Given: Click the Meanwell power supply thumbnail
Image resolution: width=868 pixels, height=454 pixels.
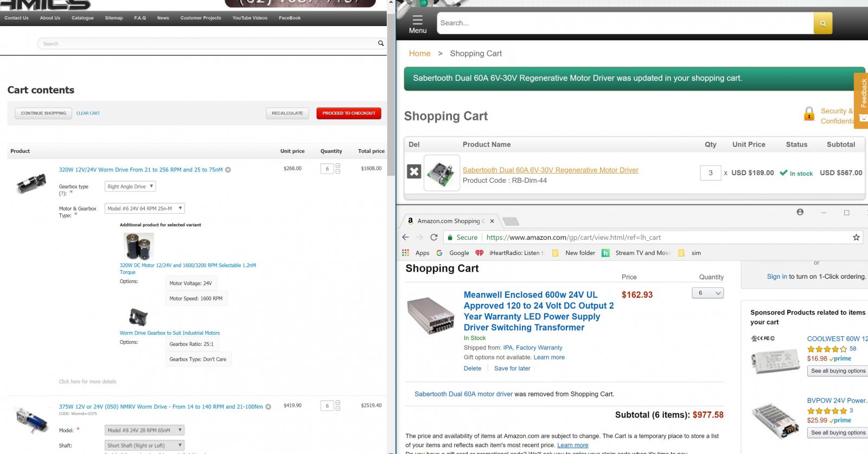Looking at the screenshot, I should pos(431,316).
